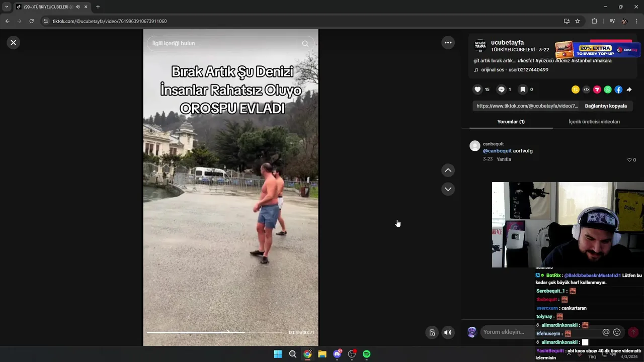Click the magnifier icon in video search

coord(305,44)
